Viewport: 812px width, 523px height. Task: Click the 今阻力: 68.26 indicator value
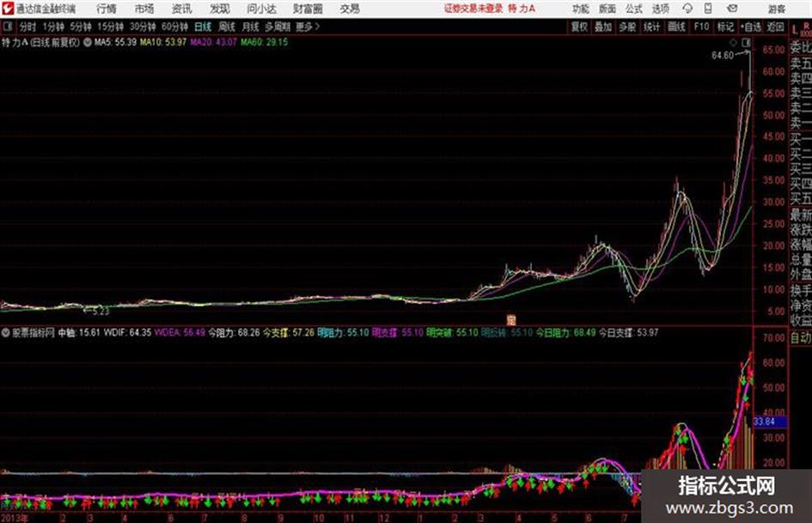point(234,332)
